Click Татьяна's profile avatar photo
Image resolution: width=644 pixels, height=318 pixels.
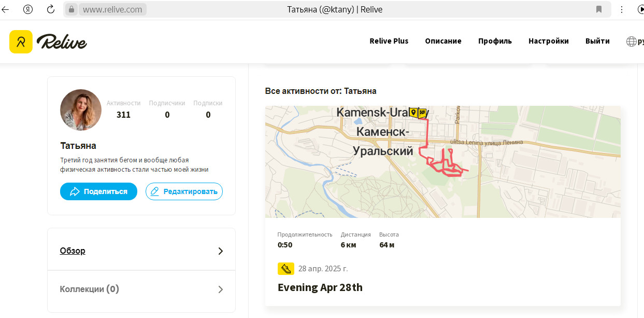click(x=81, y=110)
